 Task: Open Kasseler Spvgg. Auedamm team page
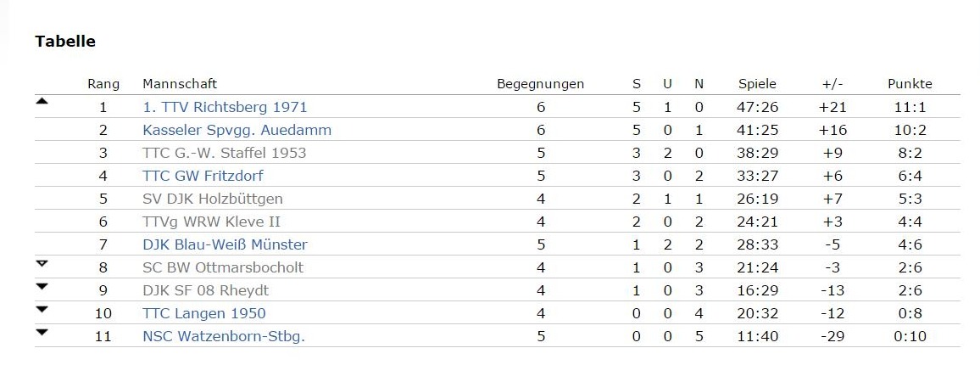(x=237, y=130)
